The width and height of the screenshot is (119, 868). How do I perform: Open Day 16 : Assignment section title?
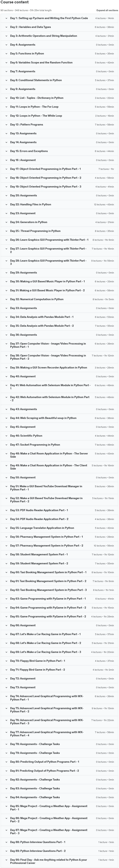point(23,160)
